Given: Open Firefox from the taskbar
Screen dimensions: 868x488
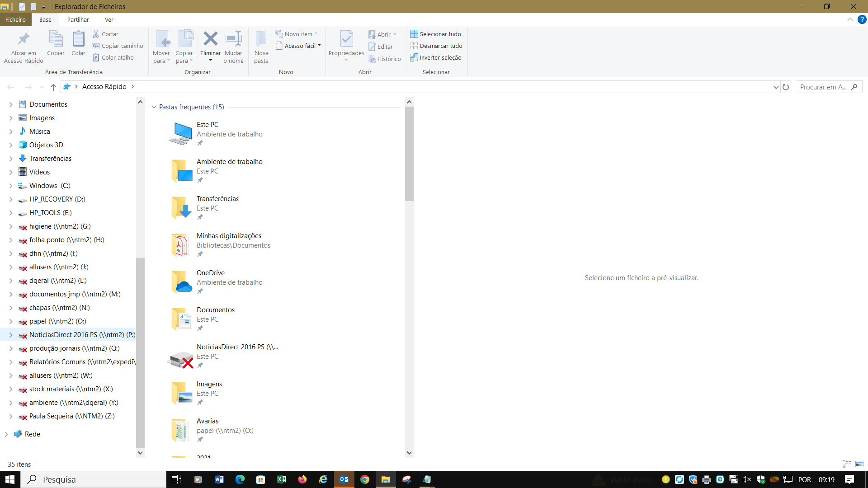Looking at the screenshot, I should coord(302,479).
